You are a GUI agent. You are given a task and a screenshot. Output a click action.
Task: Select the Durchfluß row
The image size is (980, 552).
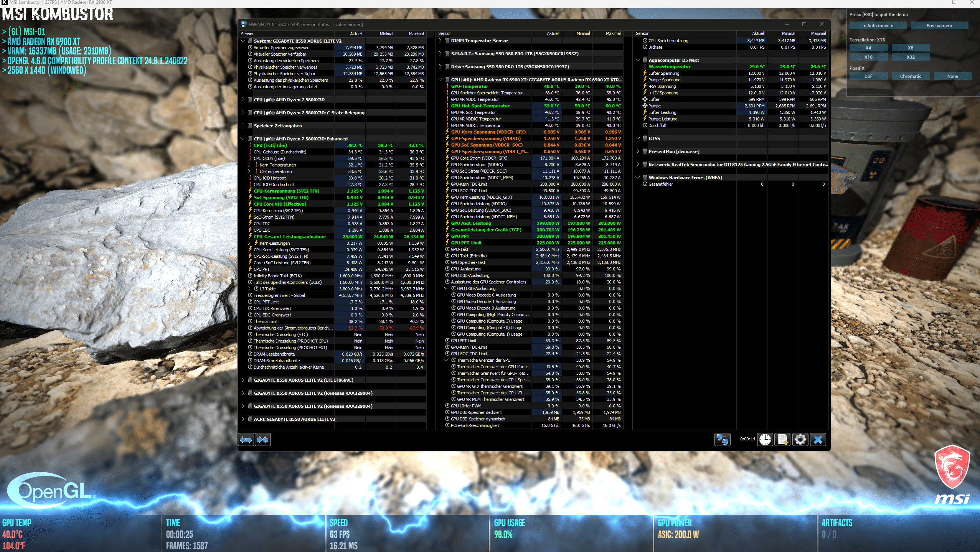734,125
